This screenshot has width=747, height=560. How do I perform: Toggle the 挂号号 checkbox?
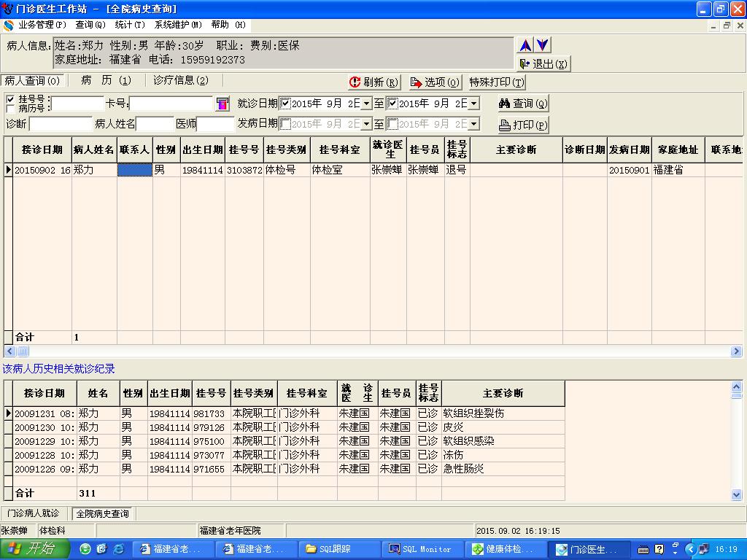click(x=10, y=98)
